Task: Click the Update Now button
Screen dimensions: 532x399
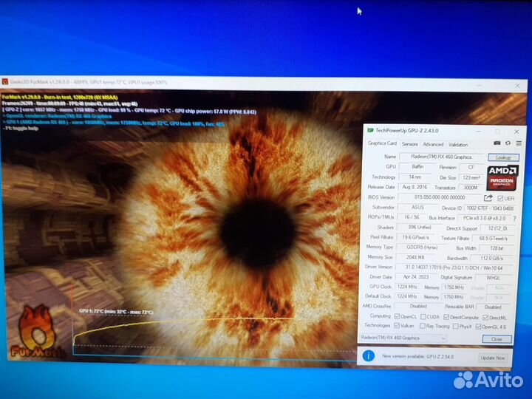Action: (x=493, y=358)
